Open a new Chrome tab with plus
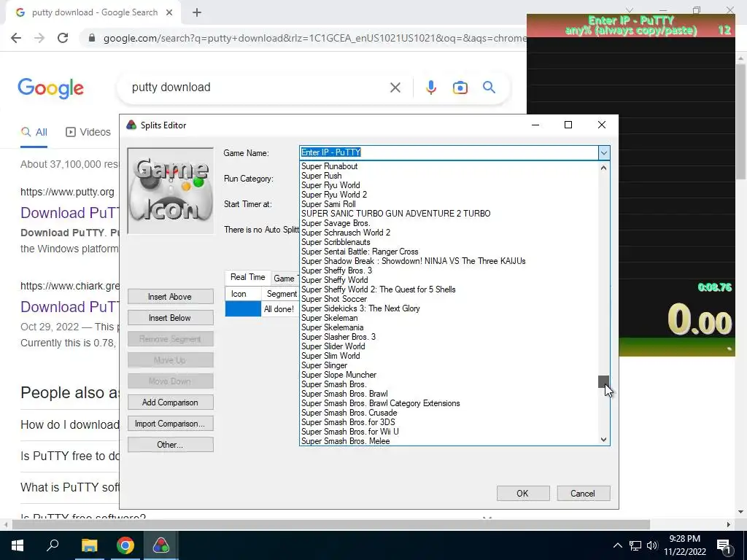This screenshot has height=560, width=747. (197, 13)
